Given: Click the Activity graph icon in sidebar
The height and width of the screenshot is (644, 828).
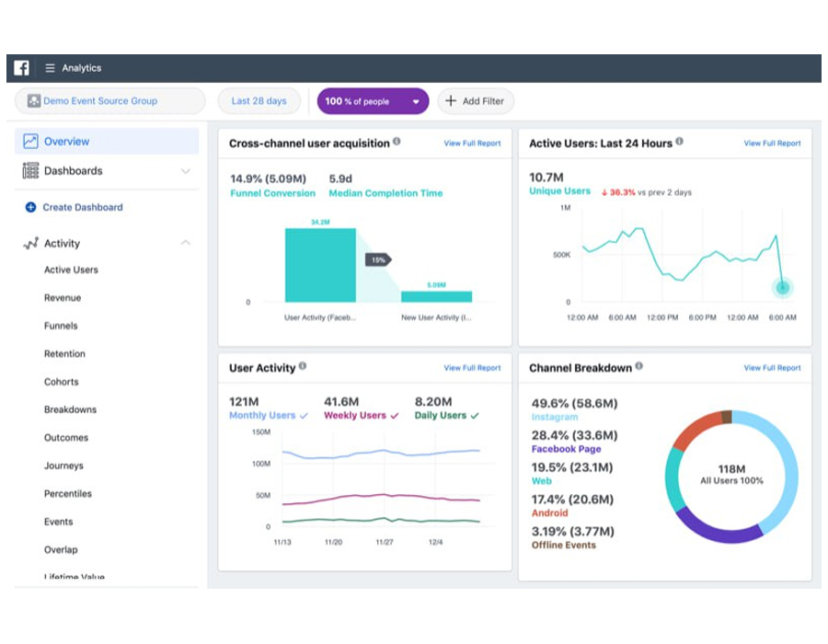Looking at the screenshot, I should (x=30, y=244).
